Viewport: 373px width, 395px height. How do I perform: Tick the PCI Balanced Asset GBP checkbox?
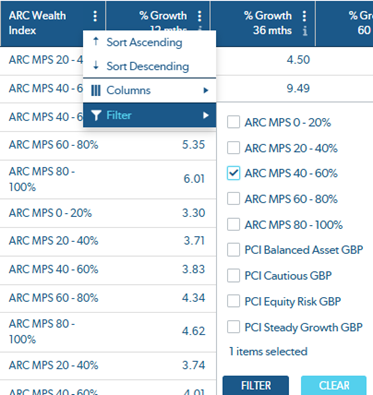point(233,250)
